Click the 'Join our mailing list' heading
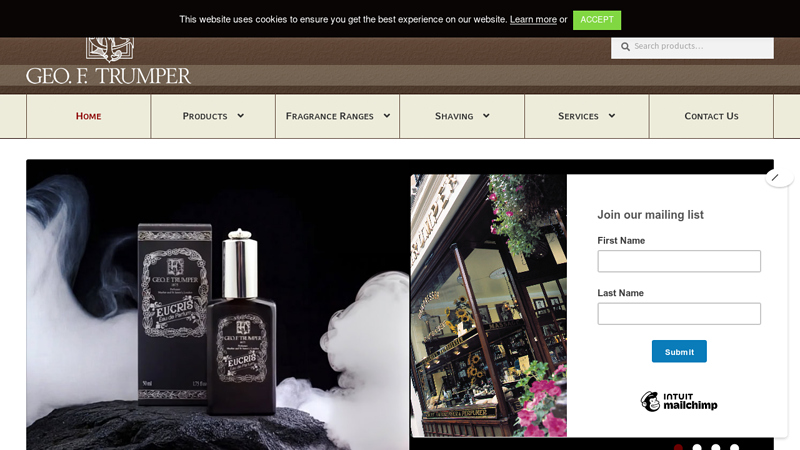This screenshot has height=450, width=800. click(x=651, y=215)
